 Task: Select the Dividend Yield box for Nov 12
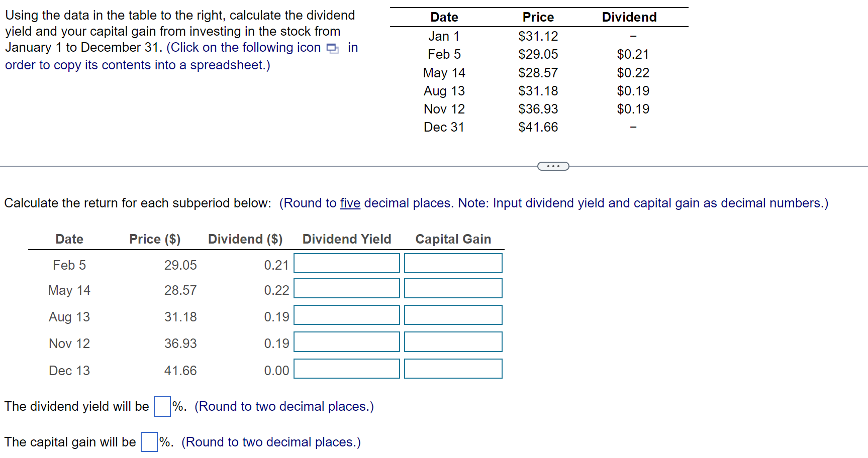[x=346, y=342]
